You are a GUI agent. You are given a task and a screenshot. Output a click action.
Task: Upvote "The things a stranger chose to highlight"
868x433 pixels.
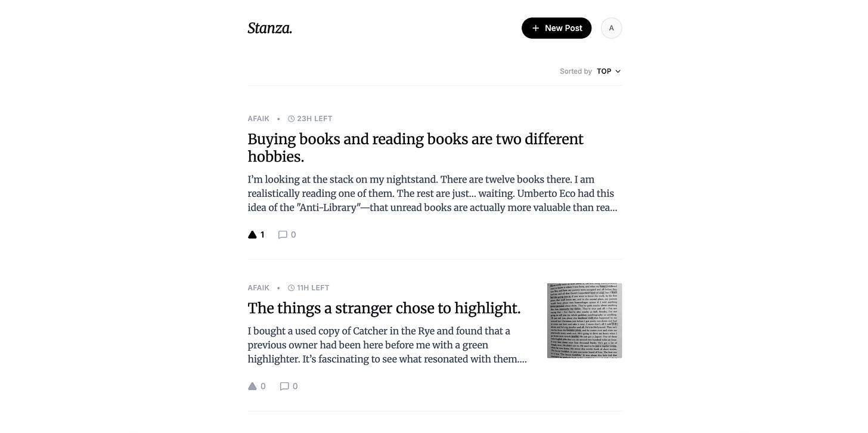click(253, 386)
